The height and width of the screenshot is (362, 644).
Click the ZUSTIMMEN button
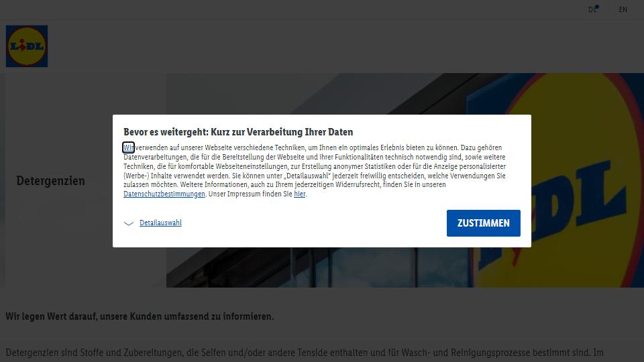click(x=484, y=223)
